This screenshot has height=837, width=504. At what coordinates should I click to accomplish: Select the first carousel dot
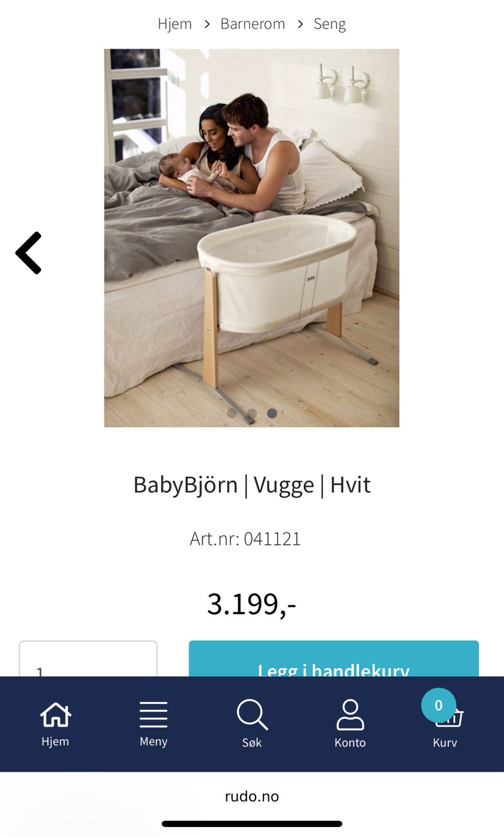tap(232, 414)
